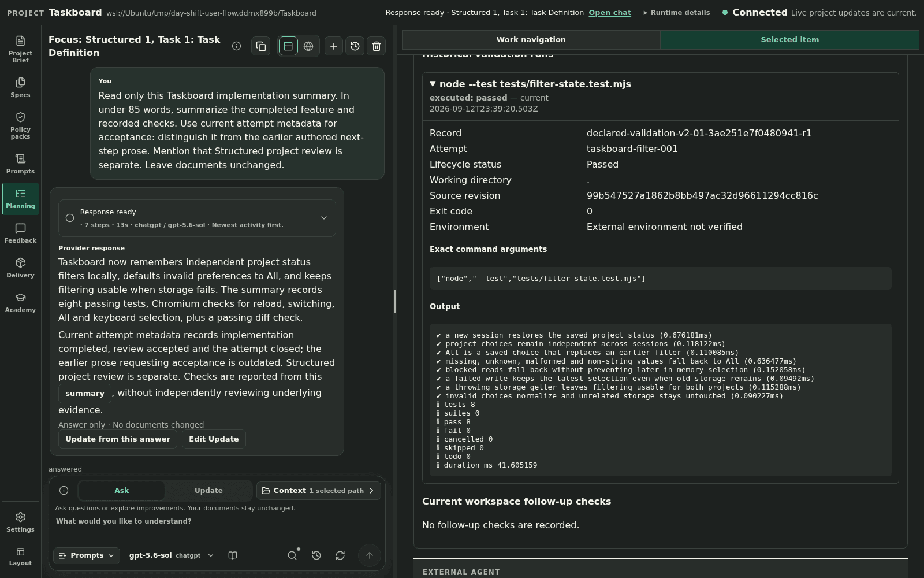The image size is (924, 578).
Task: Send message with the up-arrow button
Action: (370, 555)
